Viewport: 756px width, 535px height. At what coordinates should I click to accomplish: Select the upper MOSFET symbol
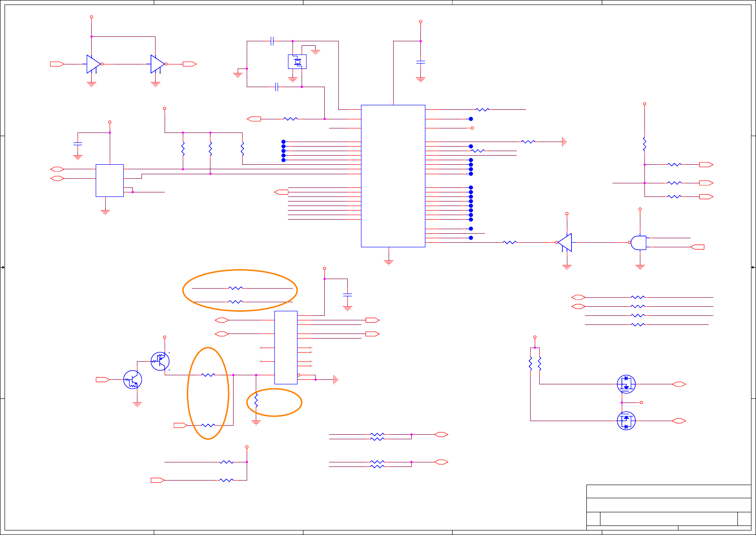(626, 384)
